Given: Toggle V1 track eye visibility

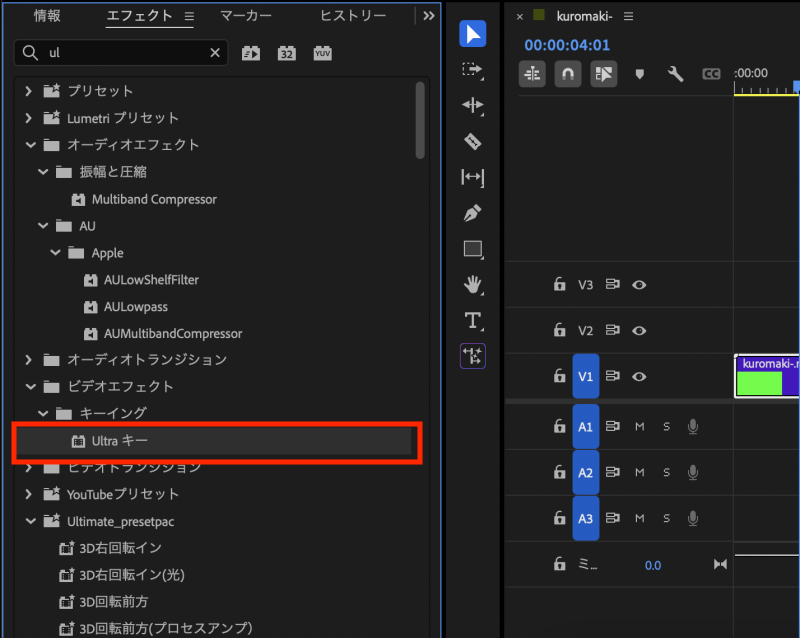Looking at the screenshot, I should click(639, 377).
